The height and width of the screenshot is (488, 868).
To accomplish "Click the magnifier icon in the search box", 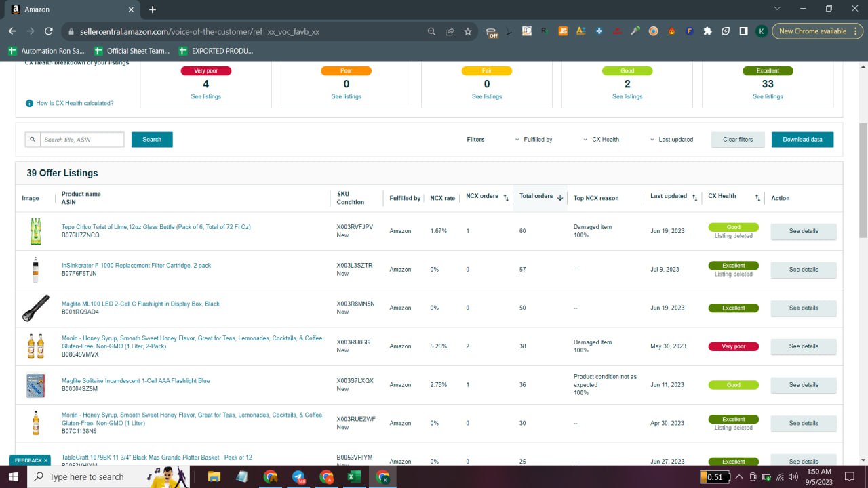I will pos(33,140).
